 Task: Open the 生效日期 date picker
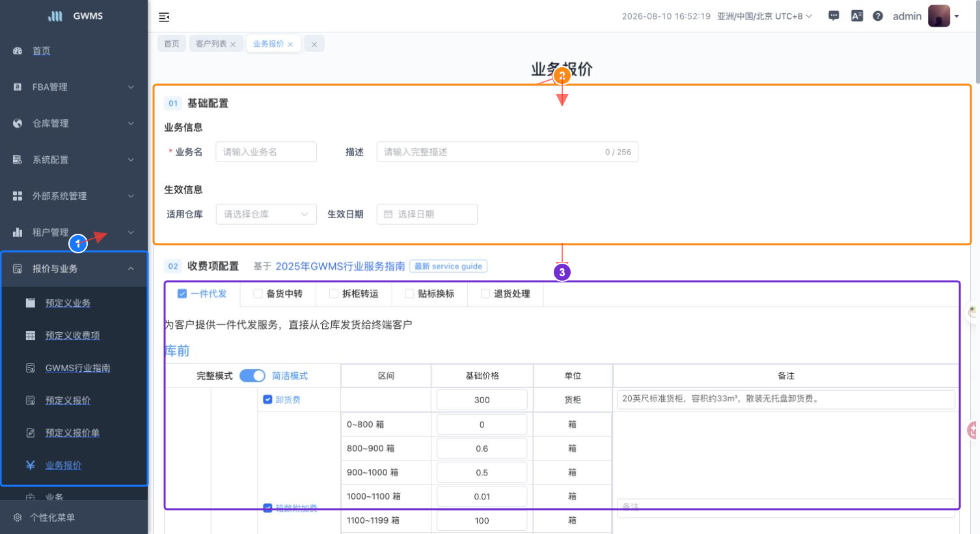(427, 214)
